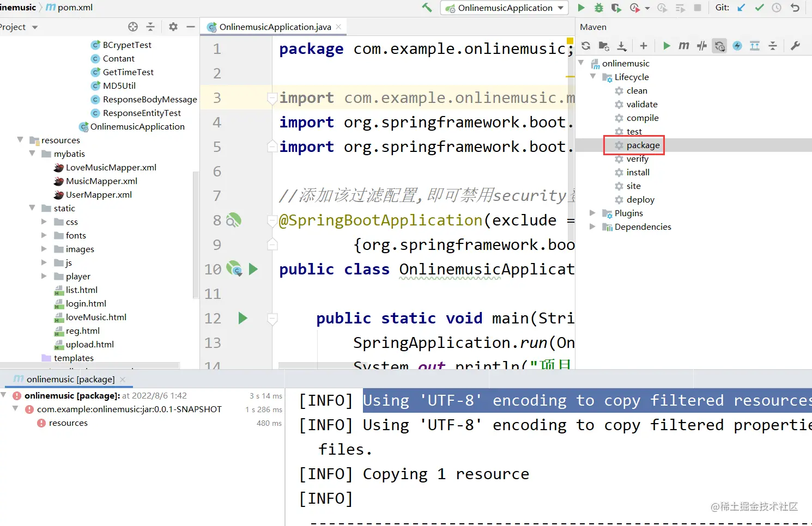The image size is (812, 526).
Task: Run with coverage shield icon
Action: 616,8
